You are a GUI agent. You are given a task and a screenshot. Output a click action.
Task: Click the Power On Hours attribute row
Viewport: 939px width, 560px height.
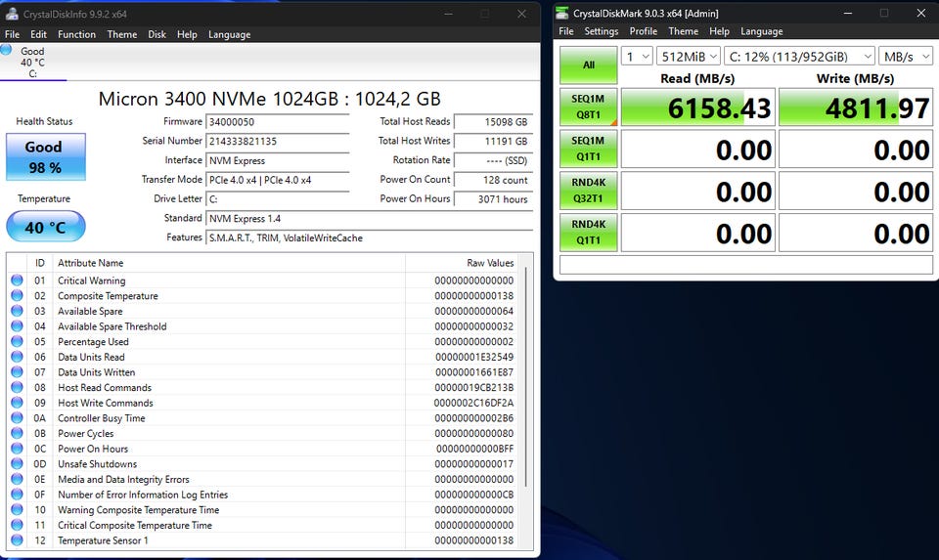click(262, 449)
